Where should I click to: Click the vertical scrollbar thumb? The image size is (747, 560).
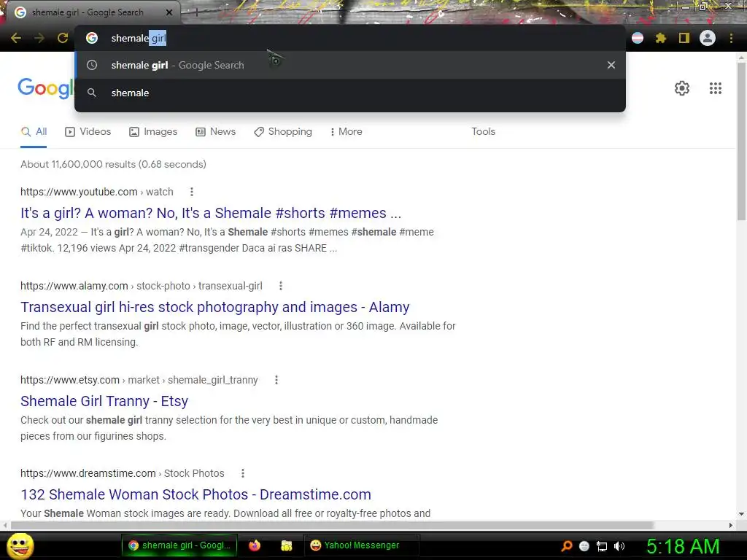coord(741,141)
